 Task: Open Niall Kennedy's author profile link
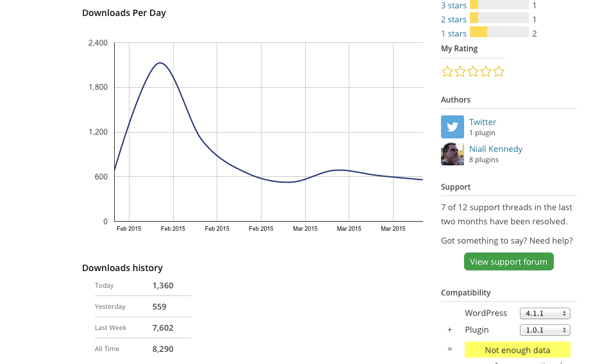pos(495,149)
